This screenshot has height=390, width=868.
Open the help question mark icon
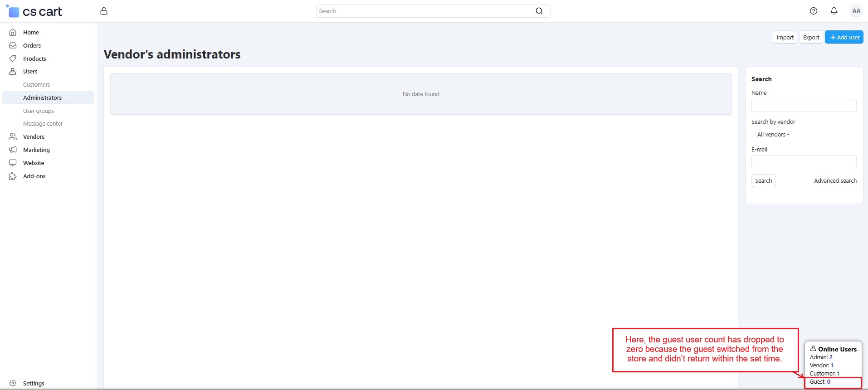(813, 11)
